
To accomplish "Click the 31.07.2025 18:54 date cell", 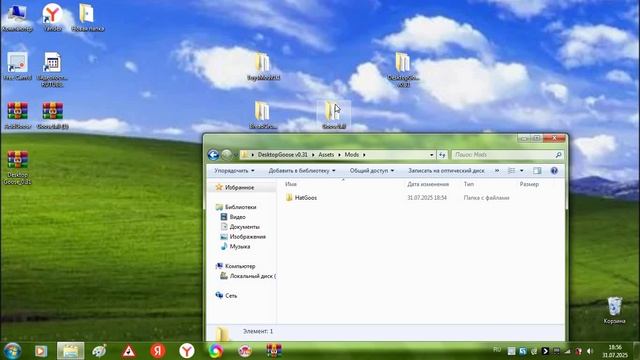I will point(427,198).
